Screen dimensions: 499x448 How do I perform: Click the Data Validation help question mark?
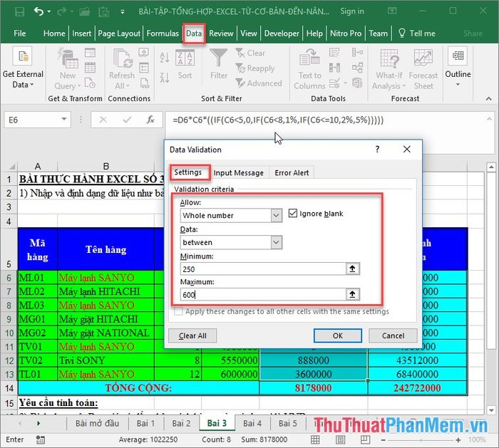(376, 150)
